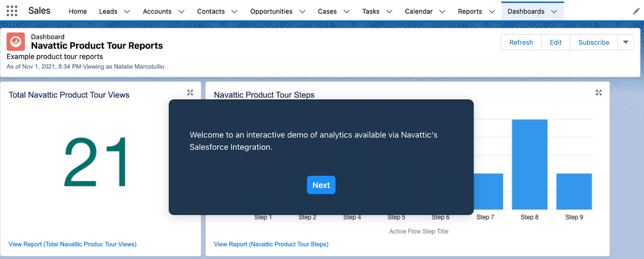This screenshot has height=259, width=644.
Task: Switch to the Leads tab
Action: pyautogui.click(x=108, y=11)
